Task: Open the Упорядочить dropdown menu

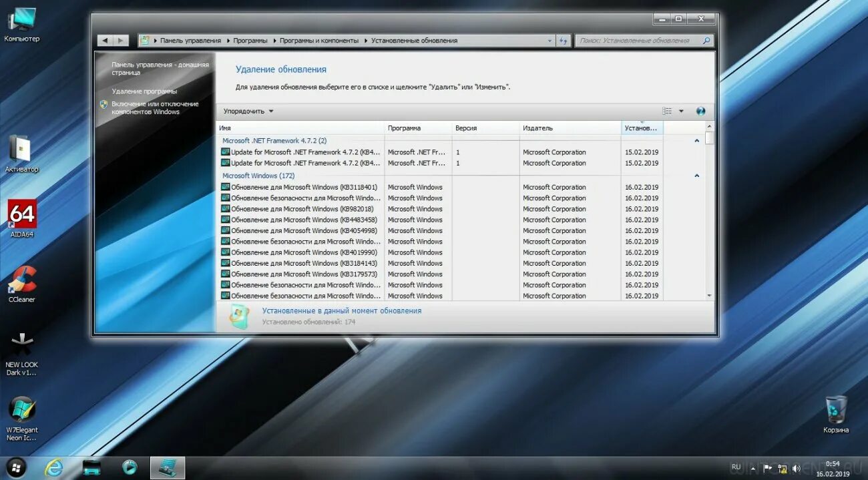Action: click(x=248, y=111)
